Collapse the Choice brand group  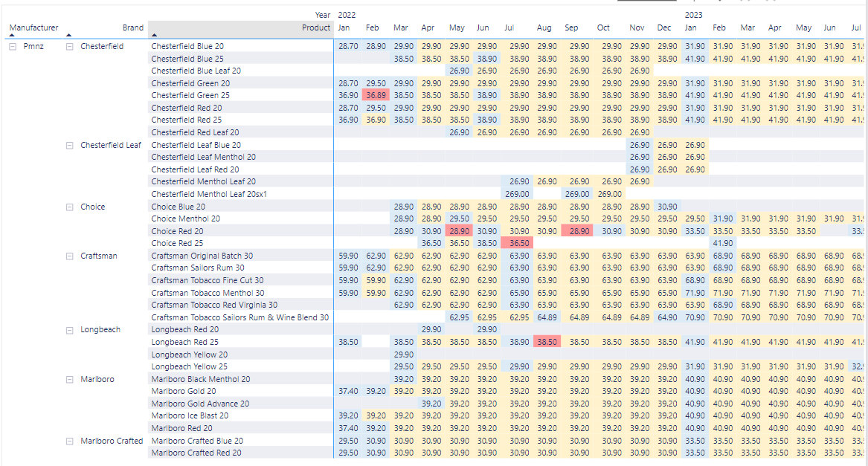tap(70, 207)
